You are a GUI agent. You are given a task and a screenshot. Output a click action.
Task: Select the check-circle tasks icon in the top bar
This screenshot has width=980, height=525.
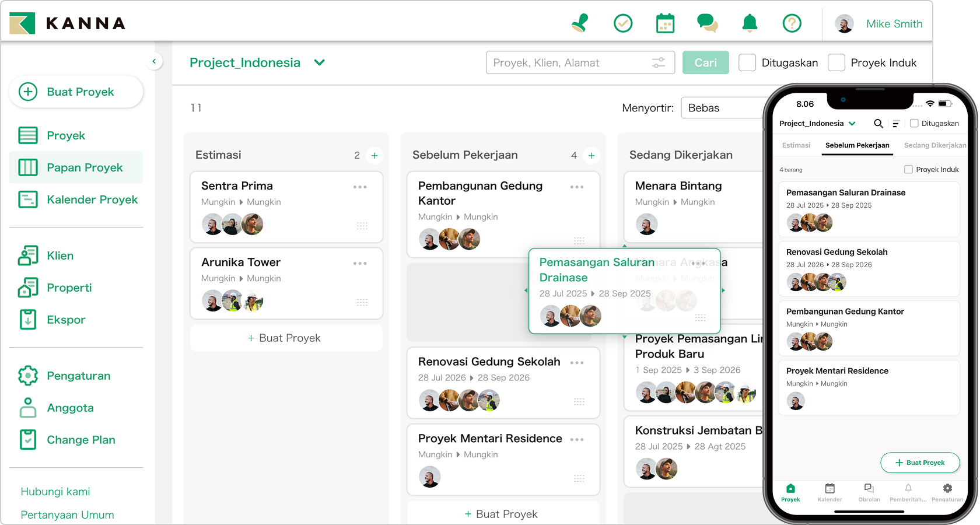(622, 23)
